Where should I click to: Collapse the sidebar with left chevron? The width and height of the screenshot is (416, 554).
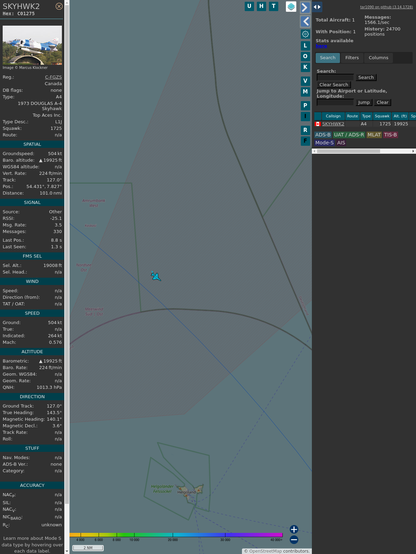pos(305,22)
